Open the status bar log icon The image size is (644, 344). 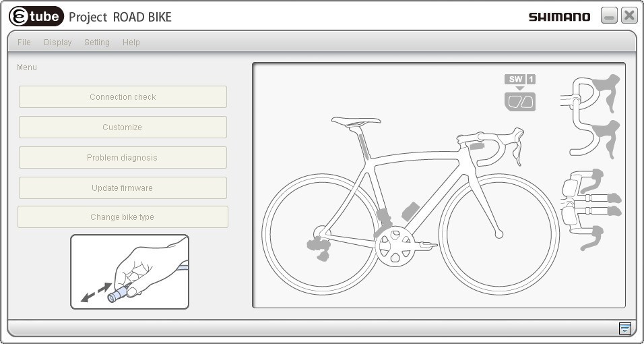(624, 328)
